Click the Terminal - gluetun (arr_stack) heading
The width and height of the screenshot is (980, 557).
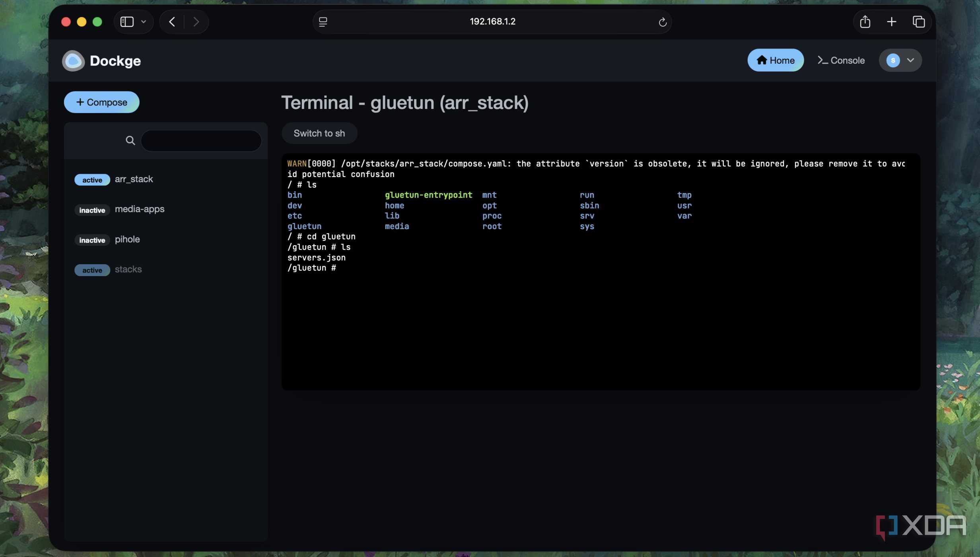point(405,103)
